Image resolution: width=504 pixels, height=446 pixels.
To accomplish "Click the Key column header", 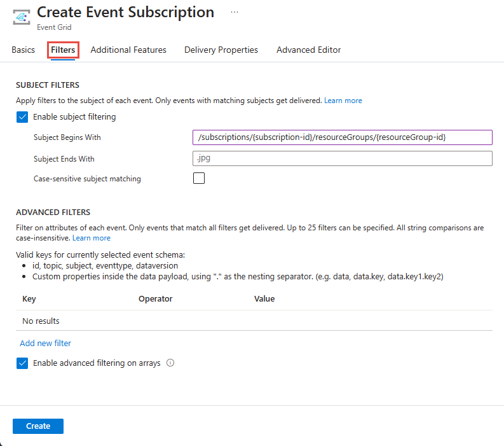I will click(29, 298).
